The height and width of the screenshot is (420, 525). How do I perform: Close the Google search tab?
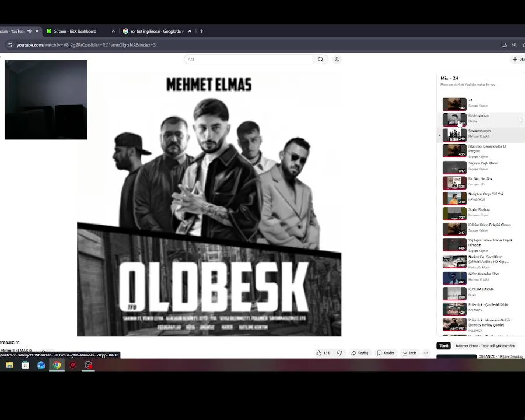190,31
